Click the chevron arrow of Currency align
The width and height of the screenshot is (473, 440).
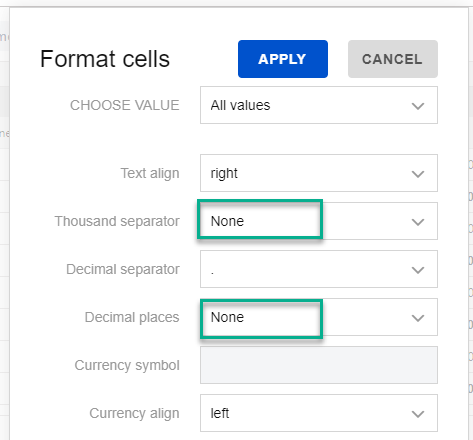[x=418, y=414]
